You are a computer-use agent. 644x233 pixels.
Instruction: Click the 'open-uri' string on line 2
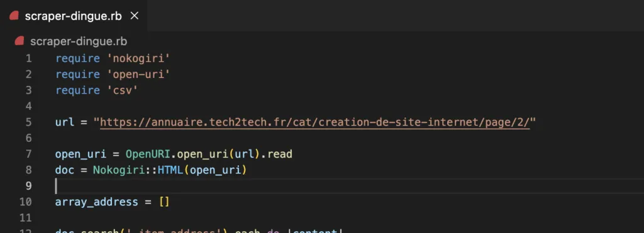[138, 75]
